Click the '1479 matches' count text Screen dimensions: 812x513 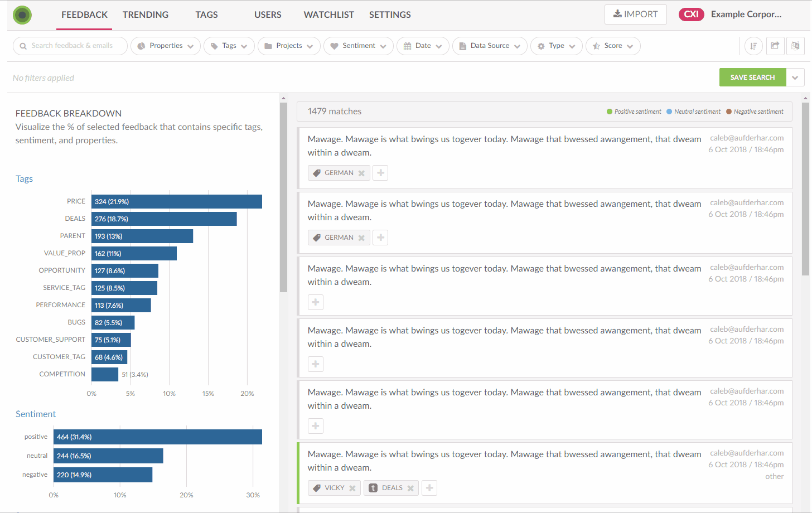click(335, 112)
